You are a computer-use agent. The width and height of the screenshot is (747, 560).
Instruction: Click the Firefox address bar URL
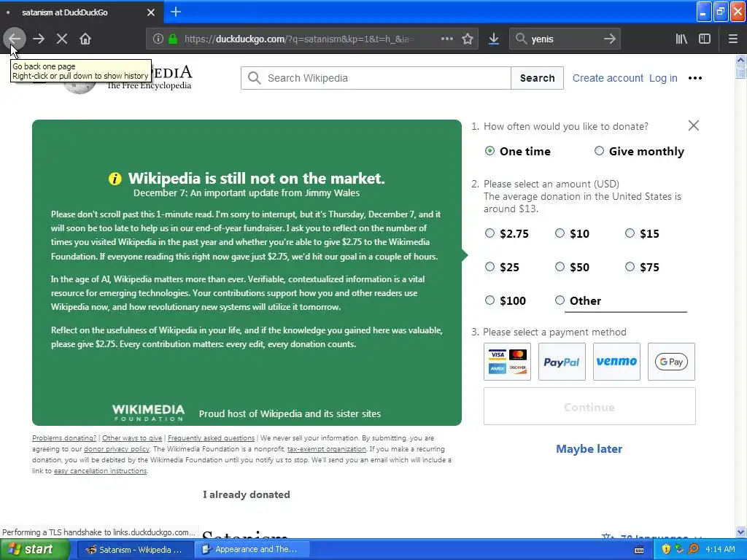[298, 39]
